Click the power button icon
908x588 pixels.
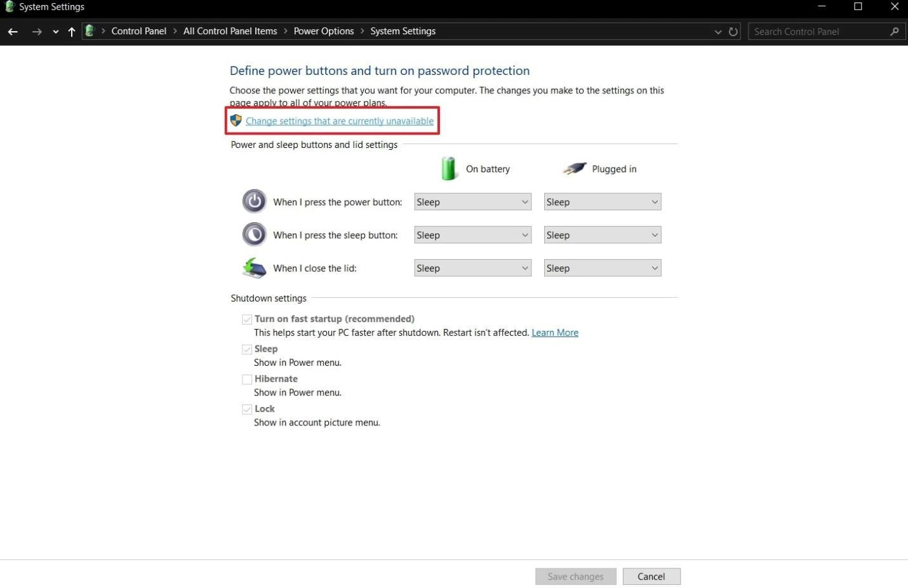254,202
